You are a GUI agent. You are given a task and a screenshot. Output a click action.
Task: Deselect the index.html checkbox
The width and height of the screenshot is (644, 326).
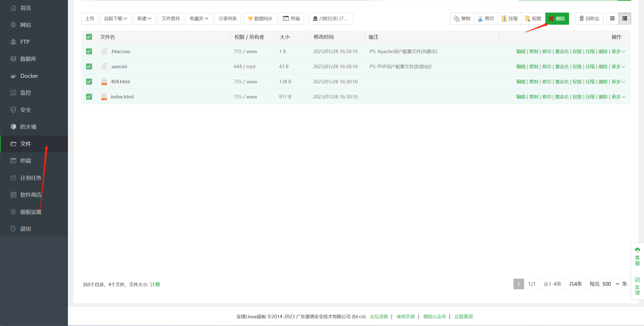89,97
